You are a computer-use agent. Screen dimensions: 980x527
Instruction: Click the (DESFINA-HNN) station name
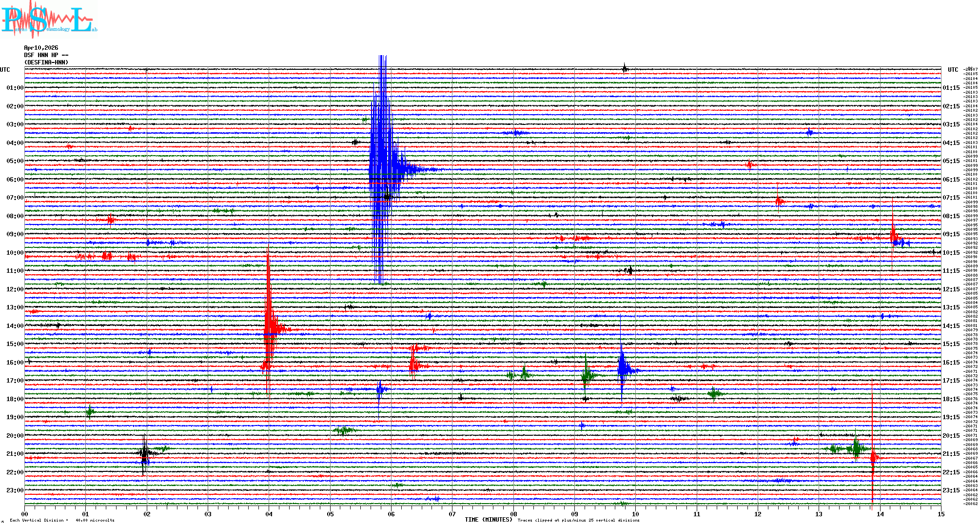click(46, 62)
